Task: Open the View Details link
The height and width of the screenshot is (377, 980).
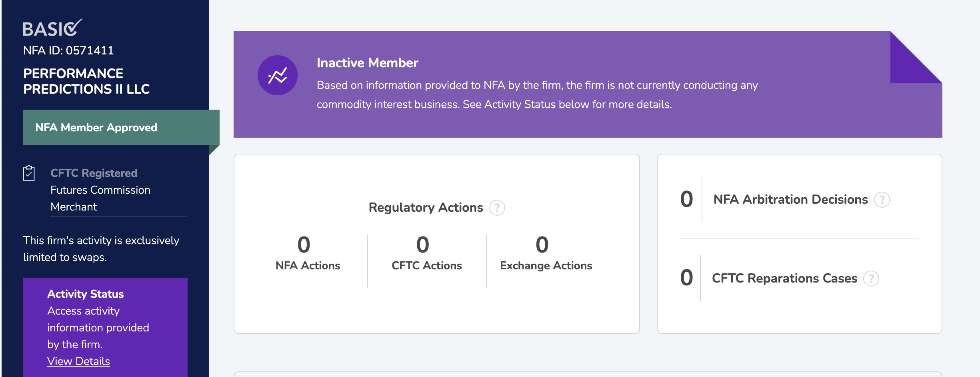Action: point(79,361)
